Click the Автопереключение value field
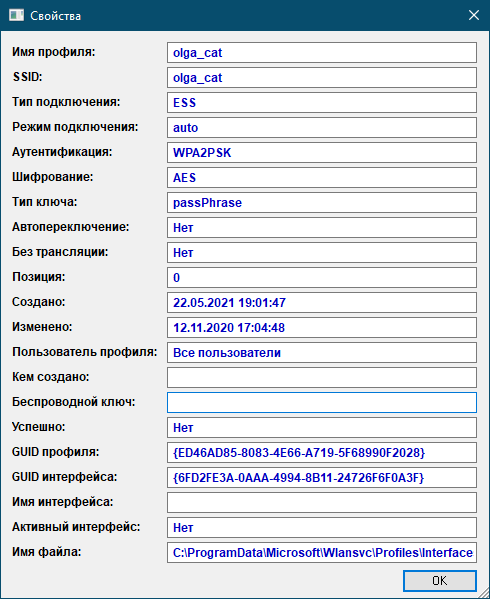The height and width of the screenshot is (599, 490). [322, 227]
